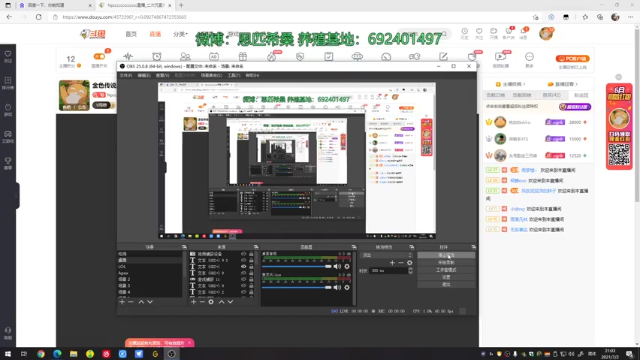
Task: Add a new scene in OBS Scenes panel
Action: coord(122,302)
